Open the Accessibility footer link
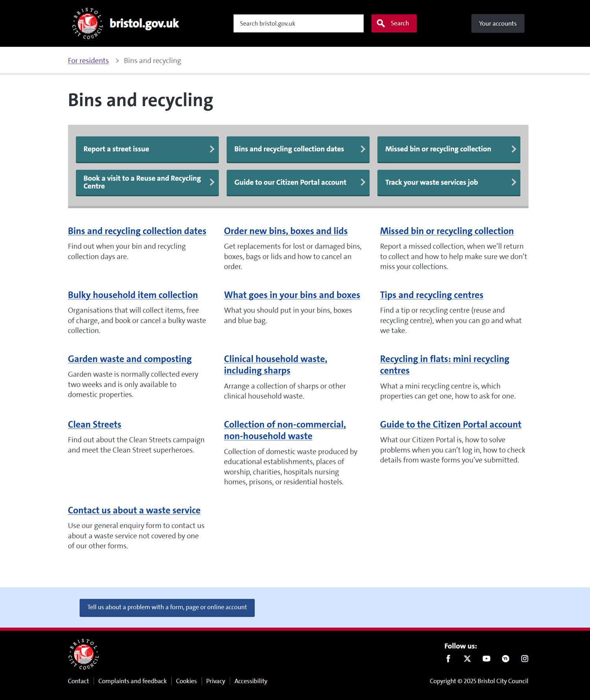590x700 pixels. point(251,681)
